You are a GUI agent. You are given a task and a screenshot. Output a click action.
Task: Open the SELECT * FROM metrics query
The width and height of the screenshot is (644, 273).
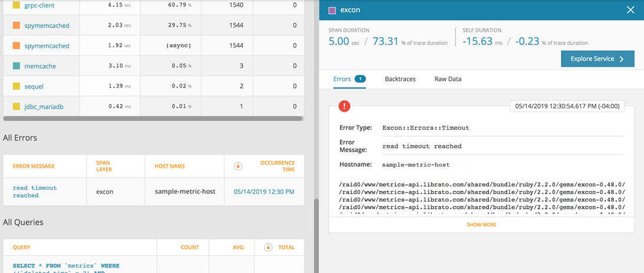point(66,266)
